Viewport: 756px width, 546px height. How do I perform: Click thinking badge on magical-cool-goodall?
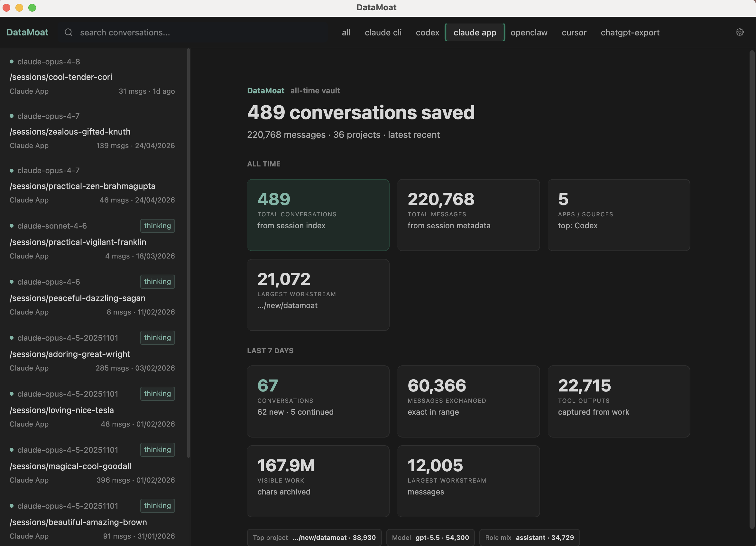(157, 450)
